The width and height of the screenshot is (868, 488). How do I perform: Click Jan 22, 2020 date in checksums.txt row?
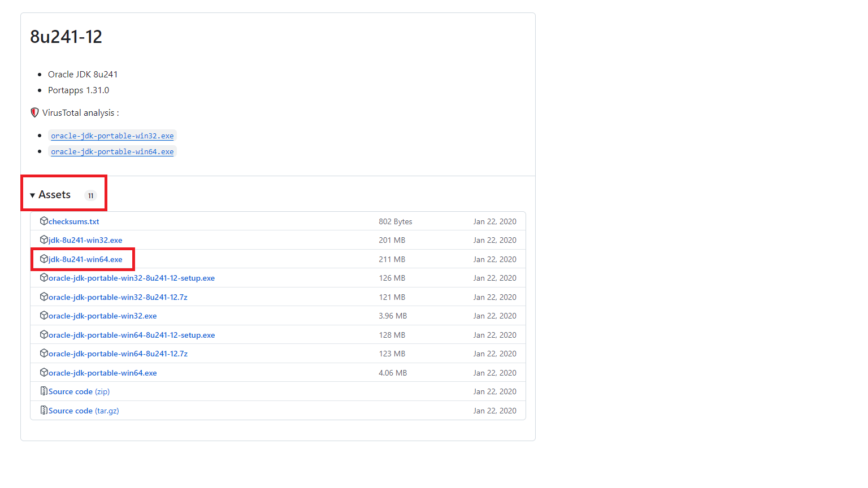[x=495, y=221]
